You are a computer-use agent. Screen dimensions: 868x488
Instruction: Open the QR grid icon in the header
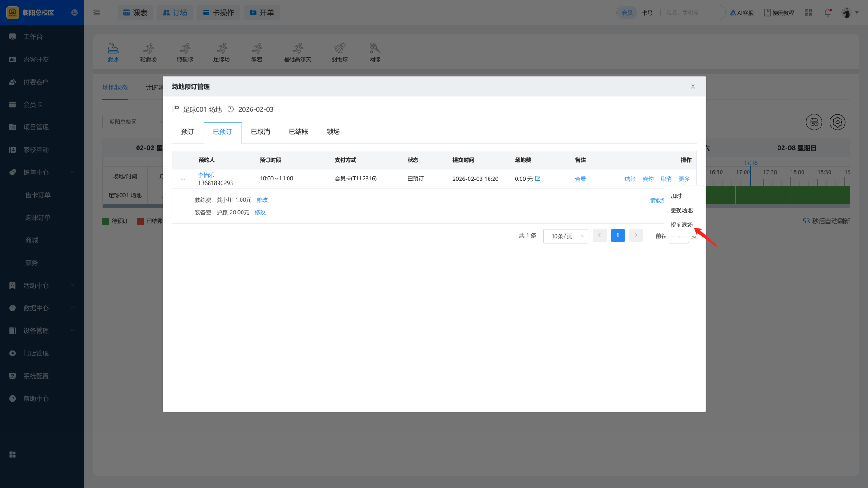pos(809,13)
